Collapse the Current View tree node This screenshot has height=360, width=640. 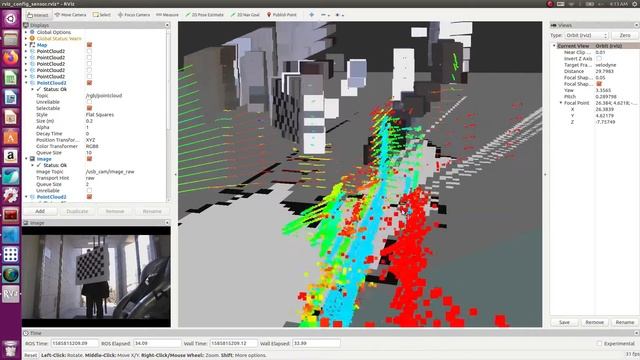point(554,46)
